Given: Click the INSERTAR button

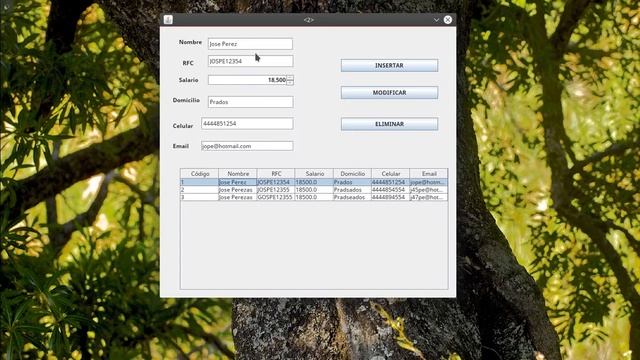Looking at the screenshot, I should (389, 65).
